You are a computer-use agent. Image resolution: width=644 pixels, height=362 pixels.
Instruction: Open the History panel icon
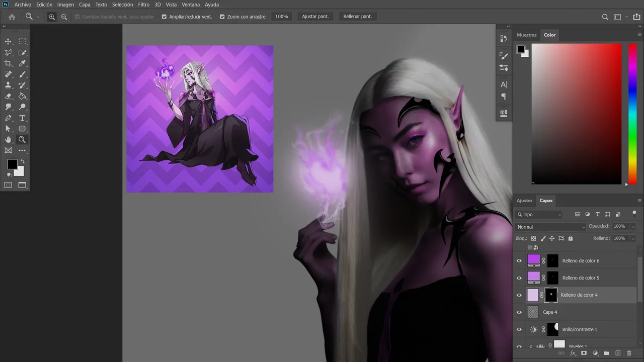[504, 39]
